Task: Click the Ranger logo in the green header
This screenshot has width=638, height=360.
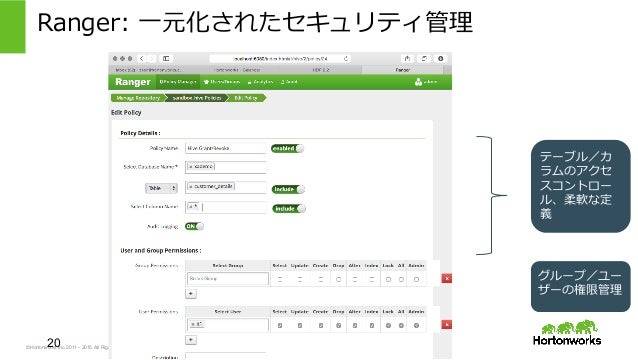Action: pos(133,82)
